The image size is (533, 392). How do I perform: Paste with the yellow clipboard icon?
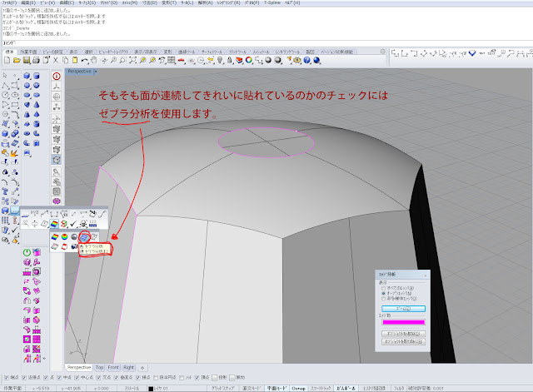click(75, 61)
